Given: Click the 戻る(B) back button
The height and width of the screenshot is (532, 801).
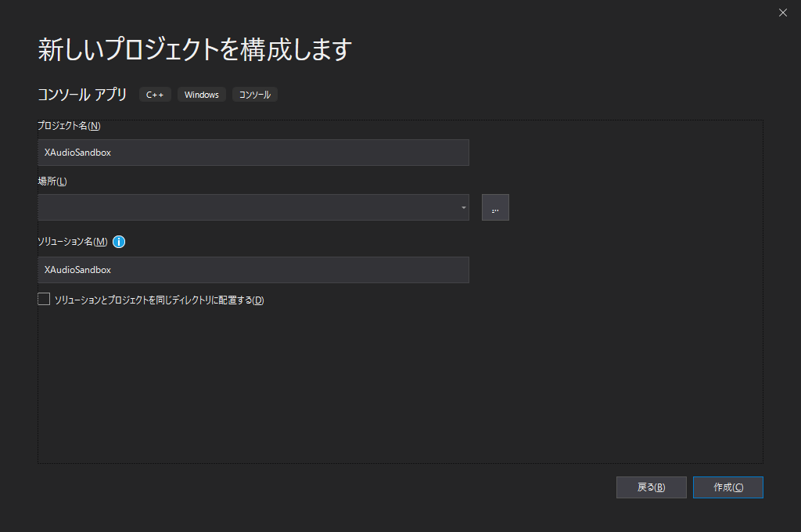Looking at the screenshot, I should [652, 487].
